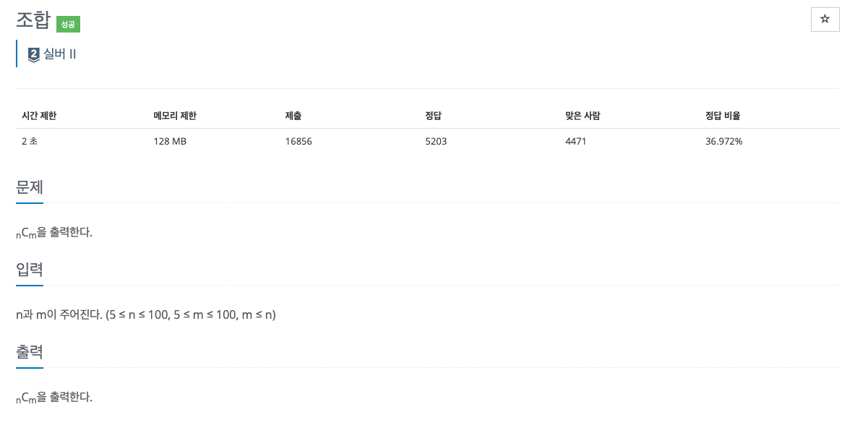Click the submission count 16856
Image resolution: width=868 pixels, height=428 pixels.
[298, 141]
